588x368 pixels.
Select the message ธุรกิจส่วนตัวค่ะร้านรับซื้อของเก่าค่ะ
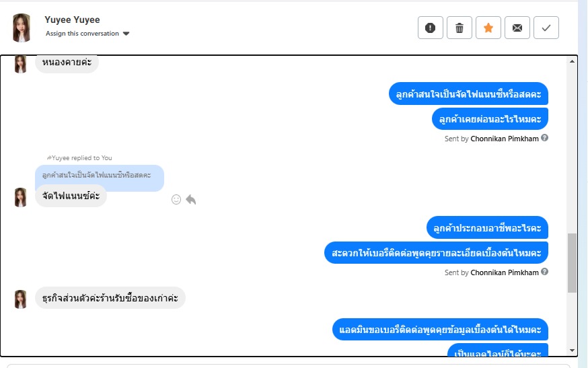(110, 298)
